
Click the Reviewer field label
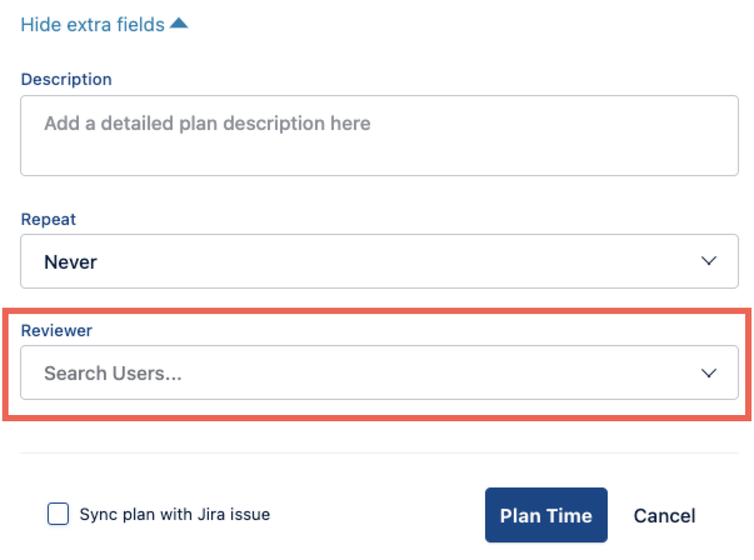tap(56, 331)
